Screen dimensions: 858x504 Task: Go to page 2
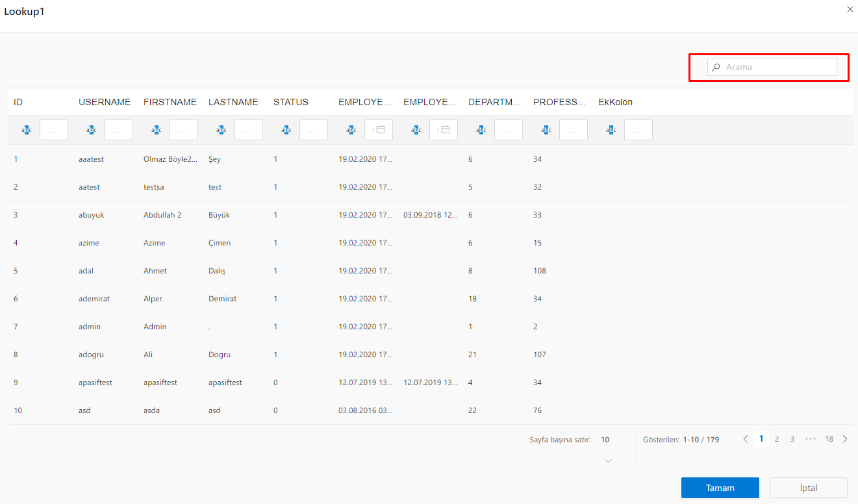(x=777, y=439)
